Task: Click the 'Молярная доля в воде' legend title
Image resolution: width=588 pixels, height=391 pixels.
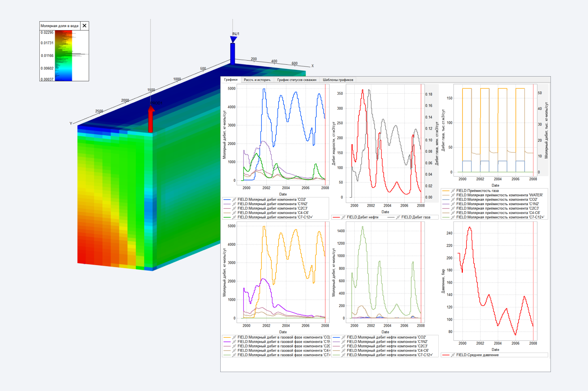Action: coord(59,26)
